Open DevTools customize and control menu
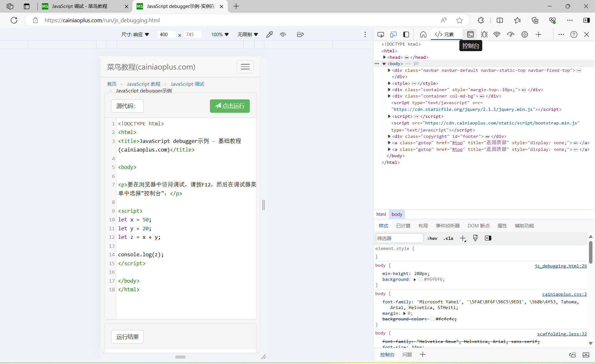 pyautogui.click(x=561, y=34)
